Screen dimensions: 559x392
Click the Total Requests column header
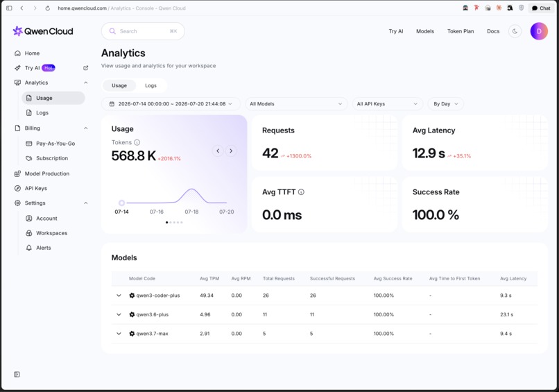[279, 279]
